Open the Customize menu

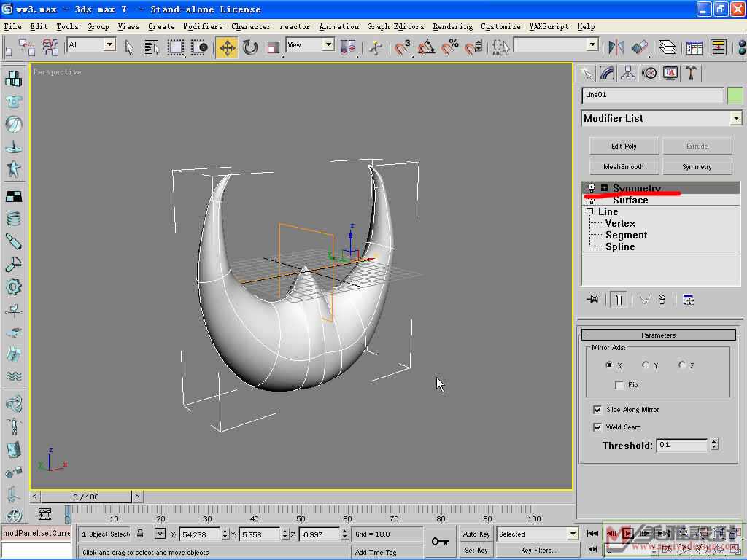coord(500,27)
